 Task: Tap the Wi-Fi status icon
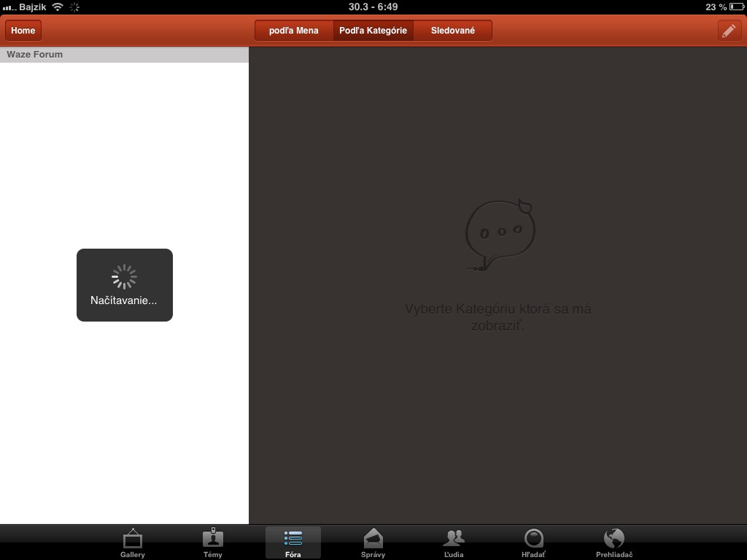(58, 7)
